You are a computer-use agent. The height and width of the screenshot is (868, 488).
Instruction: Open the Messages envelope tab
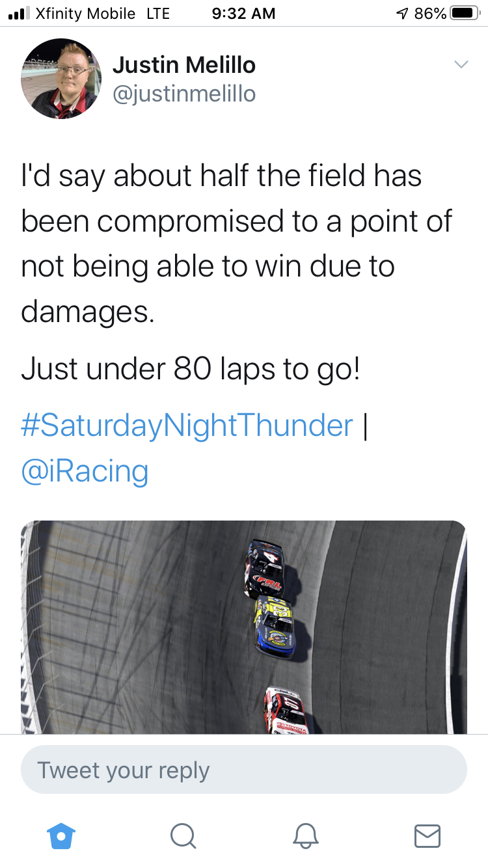tap(427, 835)
